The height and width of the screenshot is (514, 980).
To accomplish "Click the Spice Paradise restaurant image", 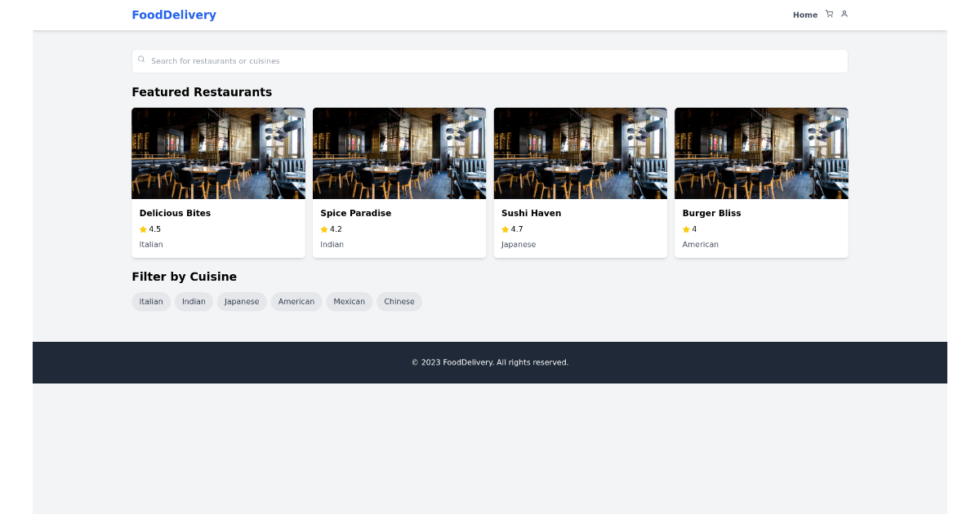I will (x=399, y=153).
